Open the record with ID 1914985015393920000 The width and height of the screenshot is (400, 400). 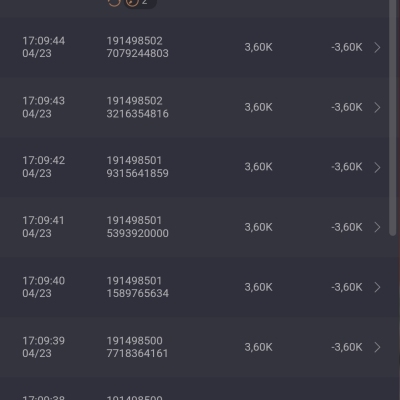pyautogui.click(x=137, y=227)
